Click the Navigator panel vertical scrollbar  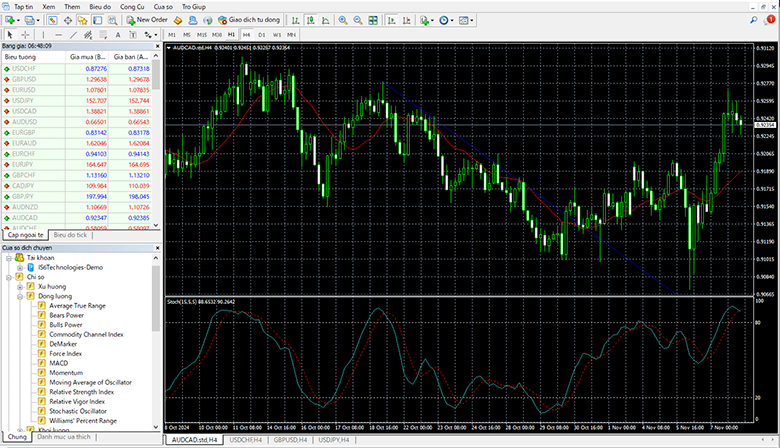coord(156,342)
